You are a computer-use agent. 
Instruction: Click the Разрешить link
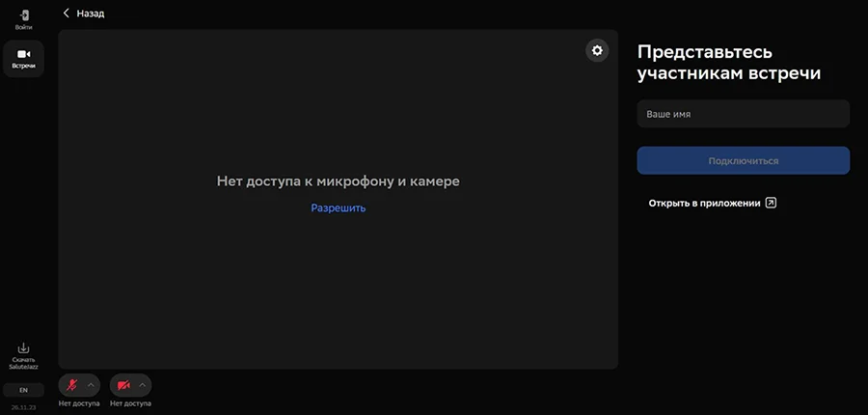339,207
